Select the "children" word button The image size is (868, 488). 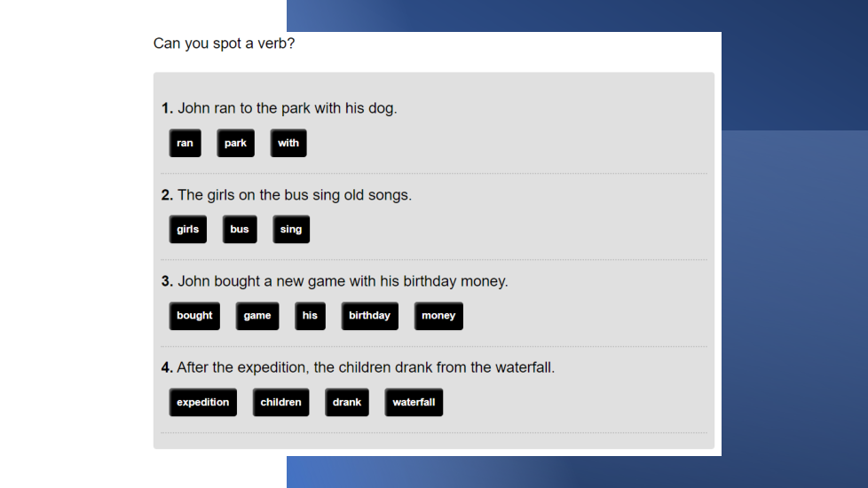coord(280,402)
